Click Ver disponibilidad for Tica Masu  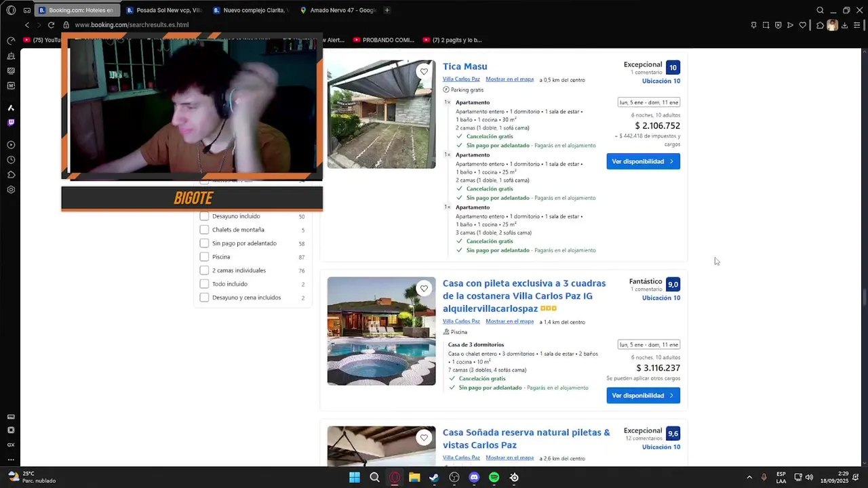point(643,161)
